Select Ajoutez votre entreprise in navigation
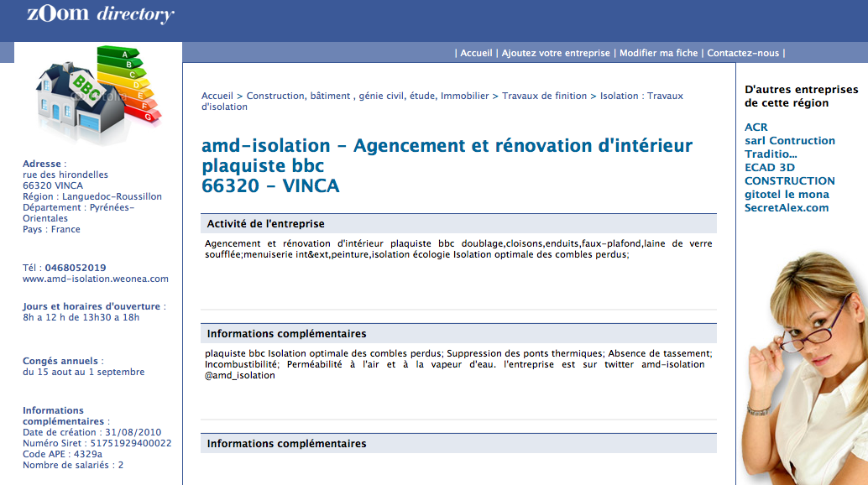This screenshot has height=485, width=868. coord(556,53)
